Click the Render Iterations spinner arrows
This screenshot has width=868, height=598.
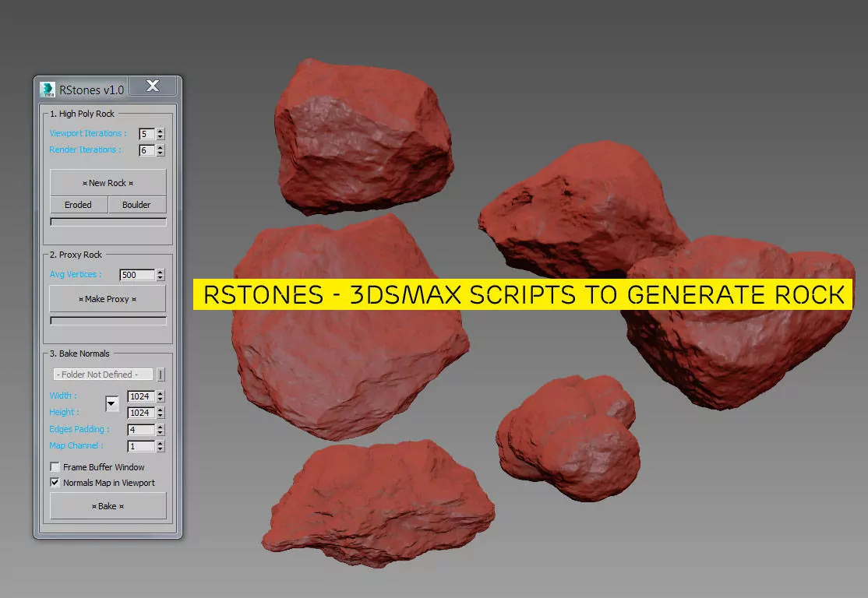[x=161, y=150]
